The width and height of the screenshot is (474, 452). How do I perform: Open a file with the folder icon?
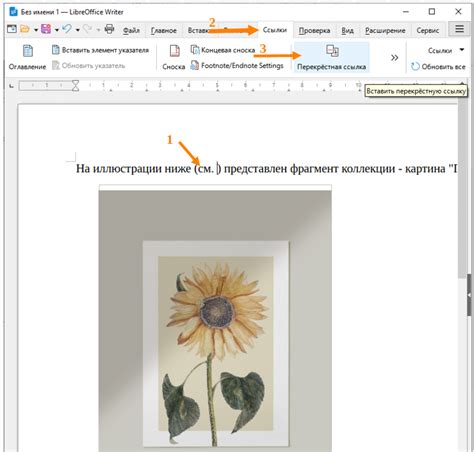click(25, 29)
